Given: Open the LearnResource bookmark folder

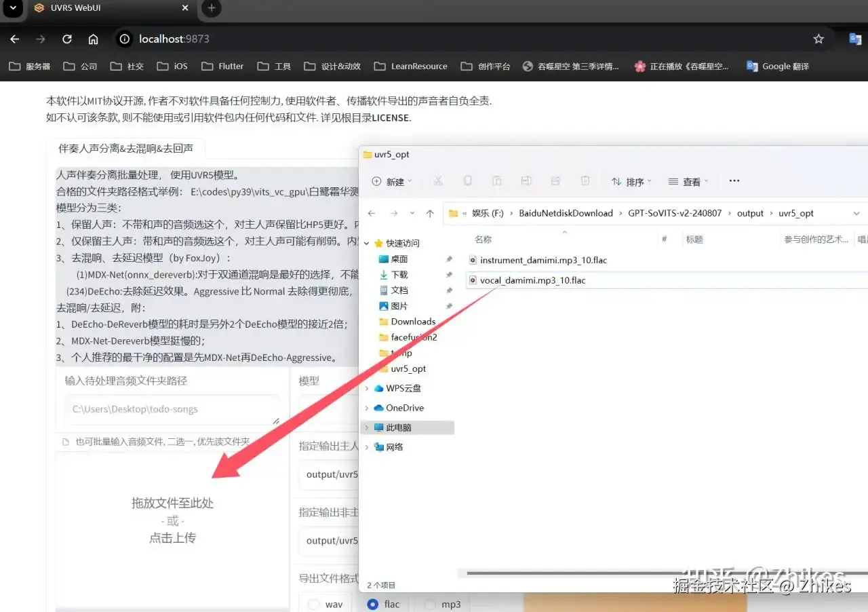Looking at the screenshot, I should [411, 66].
